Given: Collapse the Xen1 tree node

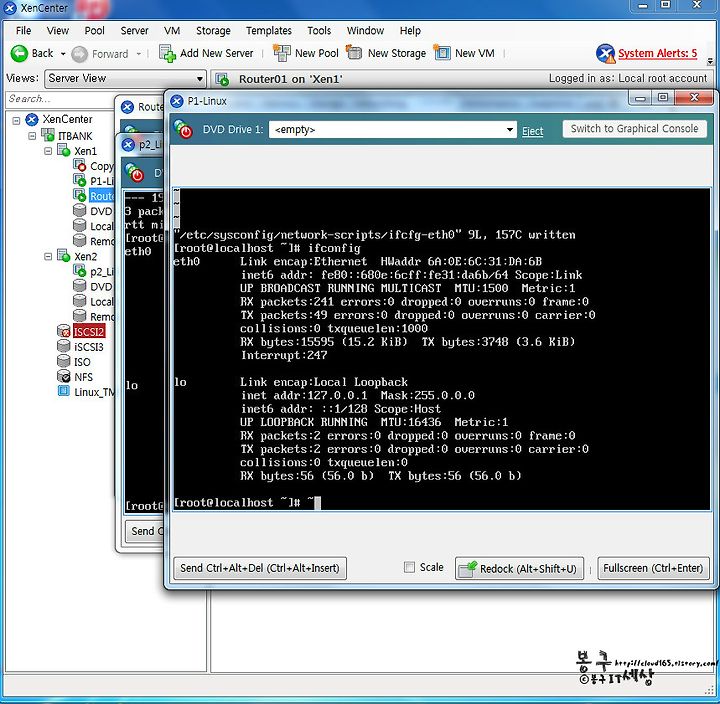Looking at the screenshot, I should click(48, 151).
